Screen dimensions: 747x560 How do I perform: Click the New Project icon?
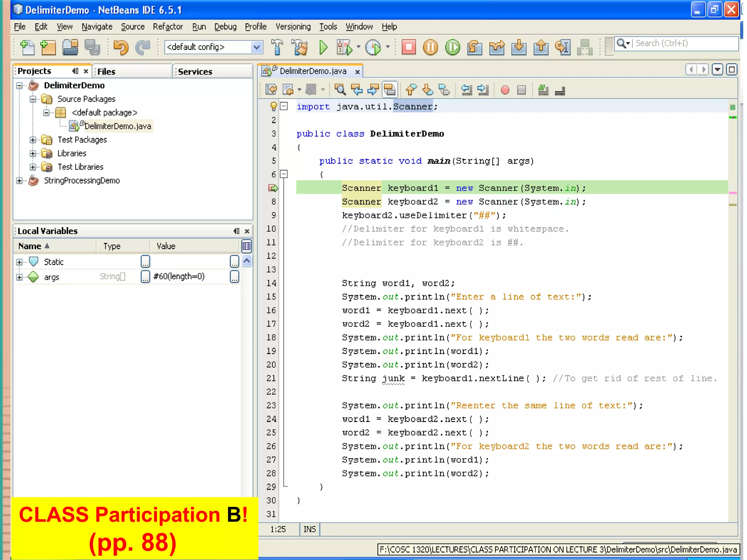point(48,47)
